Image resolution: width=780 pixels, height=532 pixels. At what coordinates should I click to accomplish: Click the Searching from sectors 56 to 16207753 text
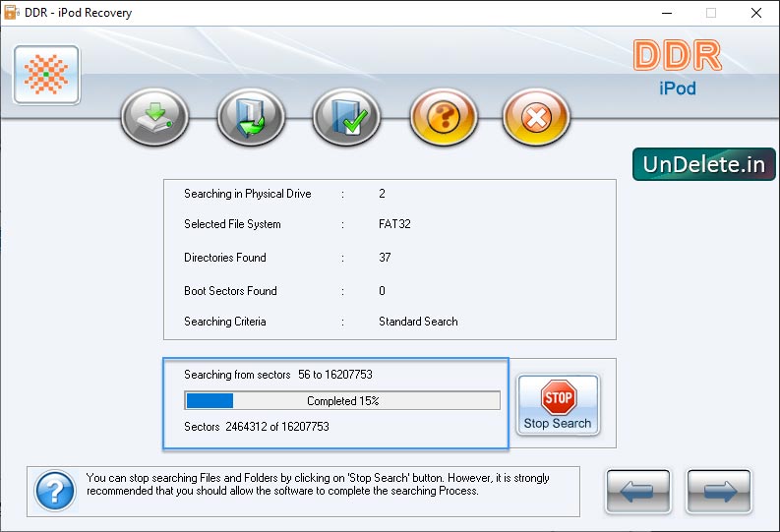pyautogui.click(x=278, y=375)
